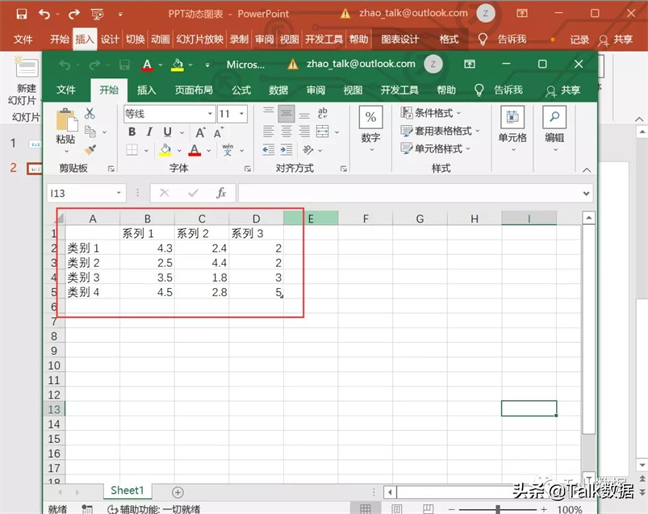Image resolution: width=648 pixels, height=514 pixels.
Task: Toggle underline formatting in Excel
Action: click(166, 132)
